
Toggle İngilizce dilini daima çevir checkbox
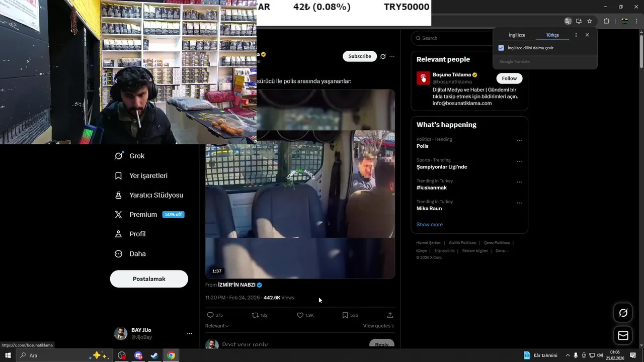(x=501, y=48)
